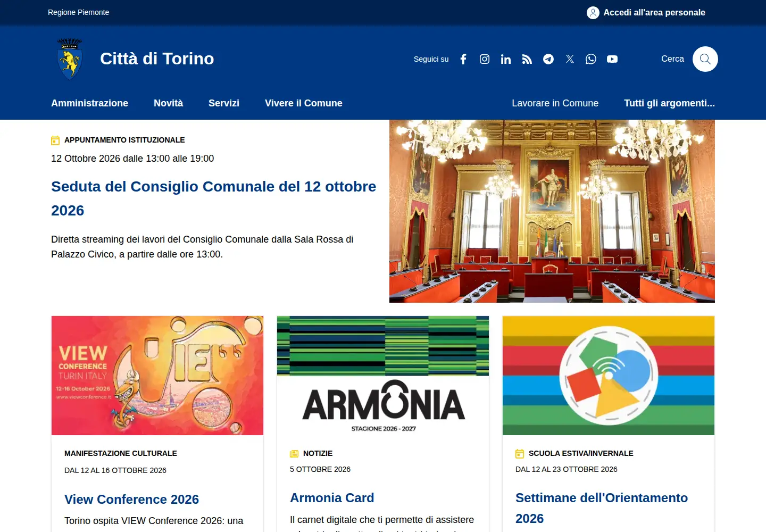This screenshot has width=766, height=532.
Task: Open the Armonia Card article title
Action: tap(332, 498)
